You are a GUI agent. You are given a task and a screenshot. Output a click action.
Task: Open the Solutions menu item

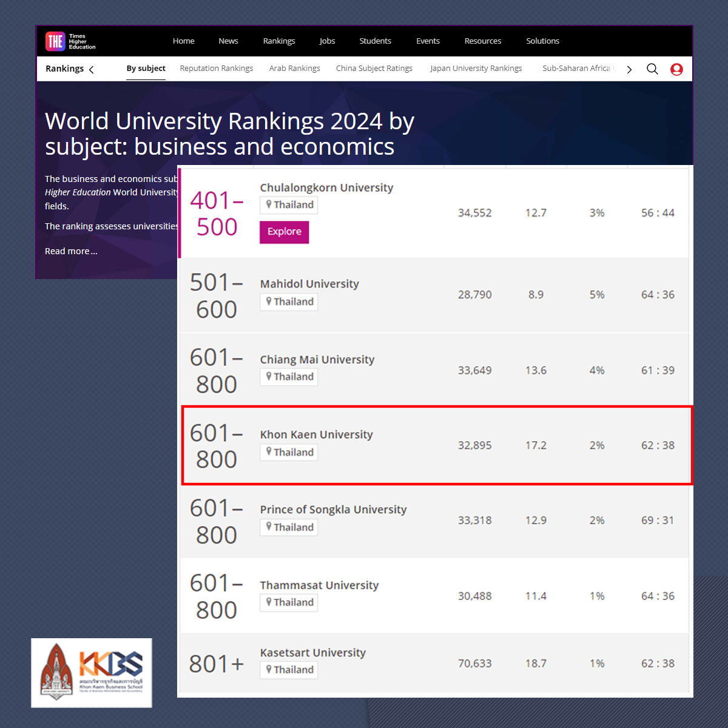click(x=542, y=41)
